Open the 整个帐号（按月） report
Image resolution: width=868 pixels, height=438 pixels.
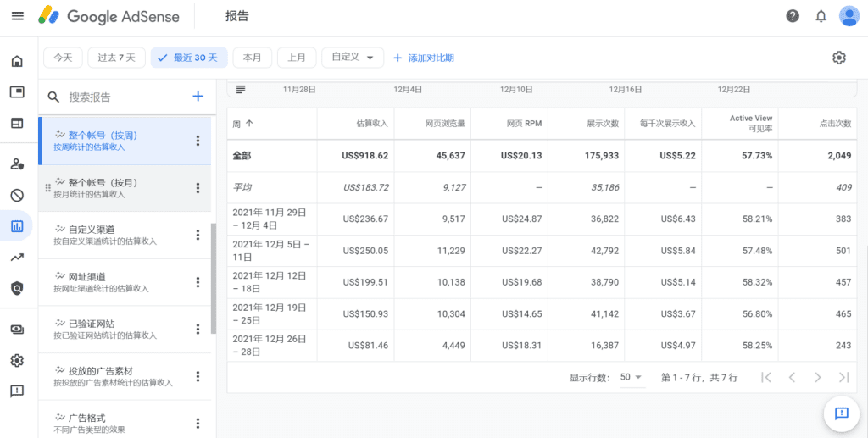point(102,187)
